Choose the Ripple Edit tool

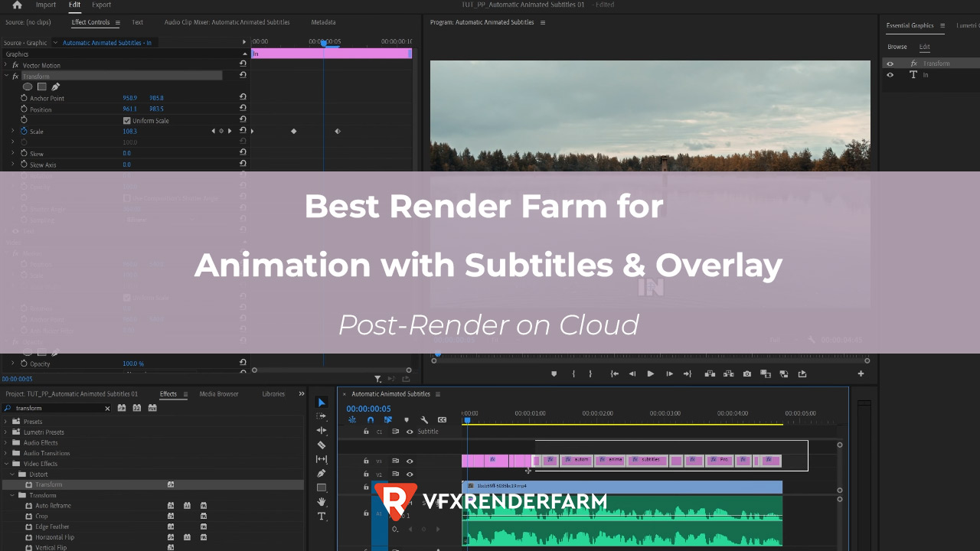coord(322,430)
